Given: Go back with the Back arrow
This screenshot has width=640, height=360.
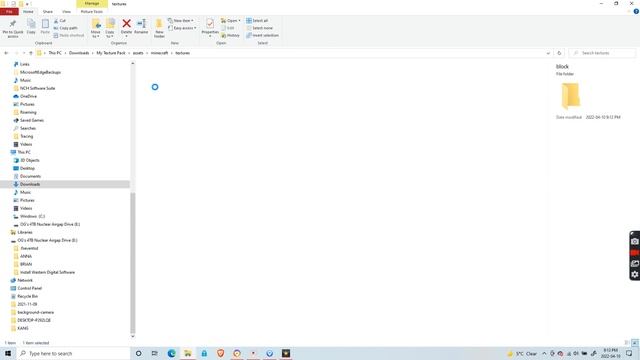Looking at the screenshot, I should pos(6,53).
